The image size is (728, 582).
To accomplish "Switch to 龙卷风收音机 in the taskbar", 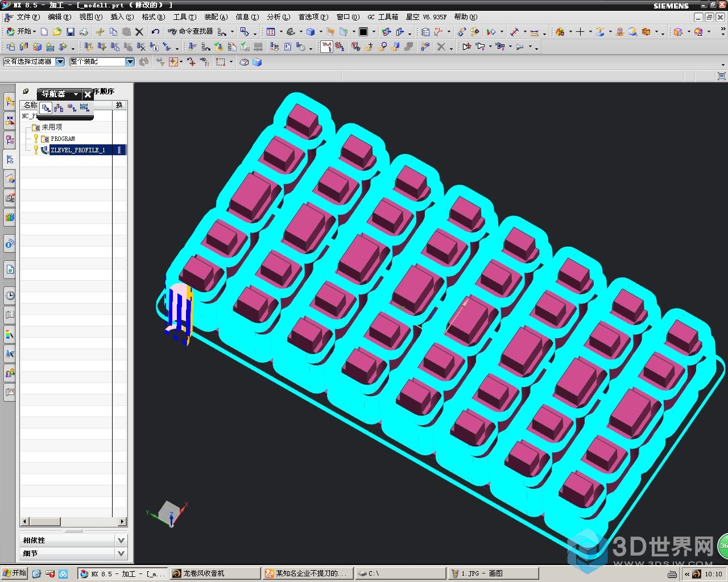I will click(214, 573).
